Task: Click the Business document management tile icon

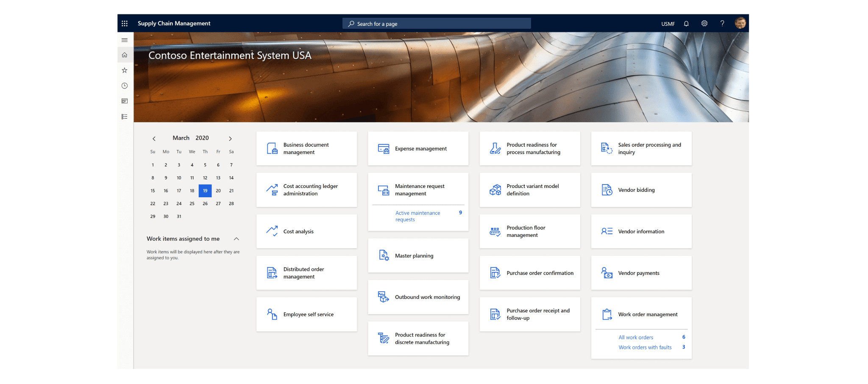Action: click(x=272, y=149)
